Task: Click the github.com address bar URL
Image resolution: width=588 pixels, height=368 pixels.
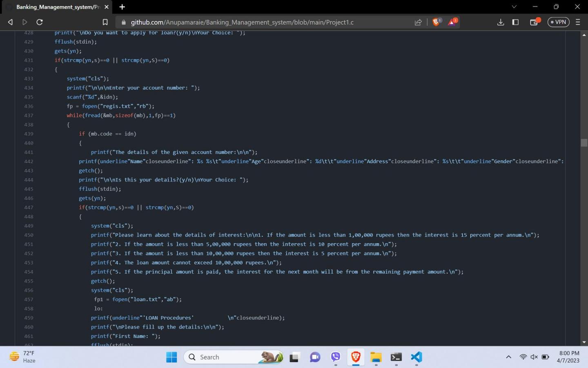Action: pos(242,22)
